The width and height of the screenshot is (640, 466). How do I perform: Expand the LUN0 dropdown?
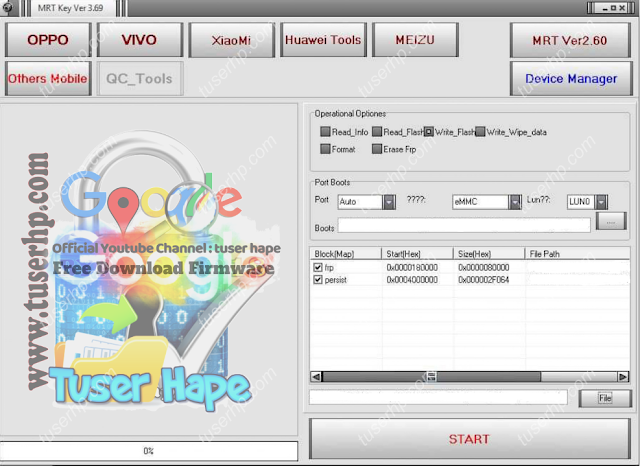click(x=601, y=202)
